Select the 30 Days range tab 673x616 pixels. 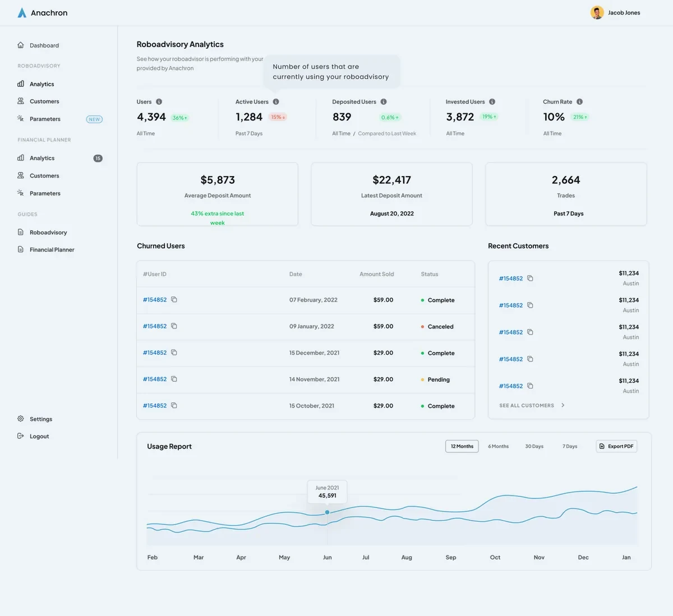click(534, 446)
